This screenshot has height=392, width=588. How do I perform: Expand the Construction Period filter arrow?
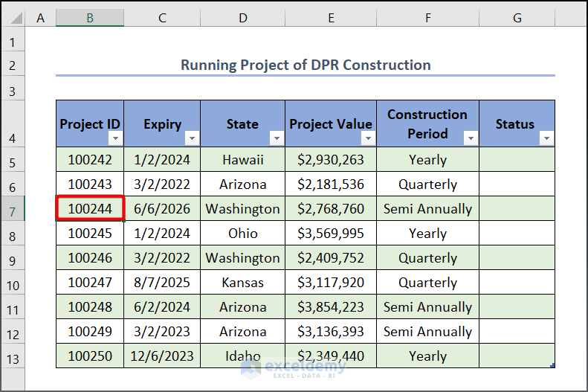tap(470, 138)
